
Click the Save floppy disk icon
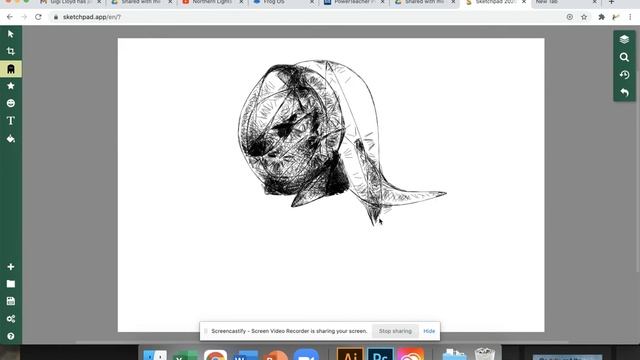coord(11,301)
